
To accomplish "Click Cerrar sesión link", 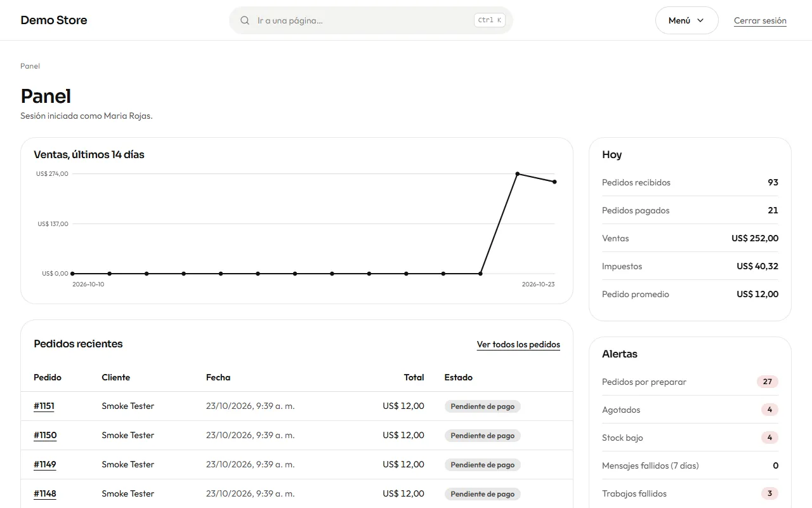I will (760, 20).
